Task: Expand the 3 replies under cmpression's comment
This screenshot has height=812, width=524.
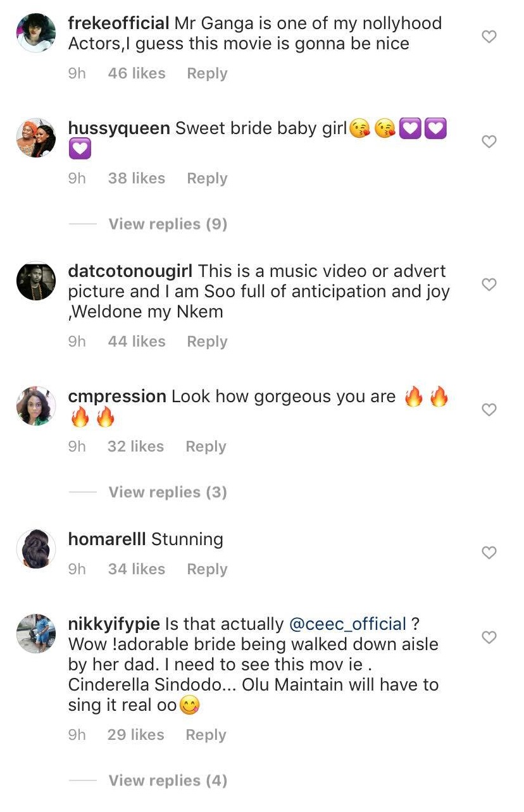Action: point(168,492)
